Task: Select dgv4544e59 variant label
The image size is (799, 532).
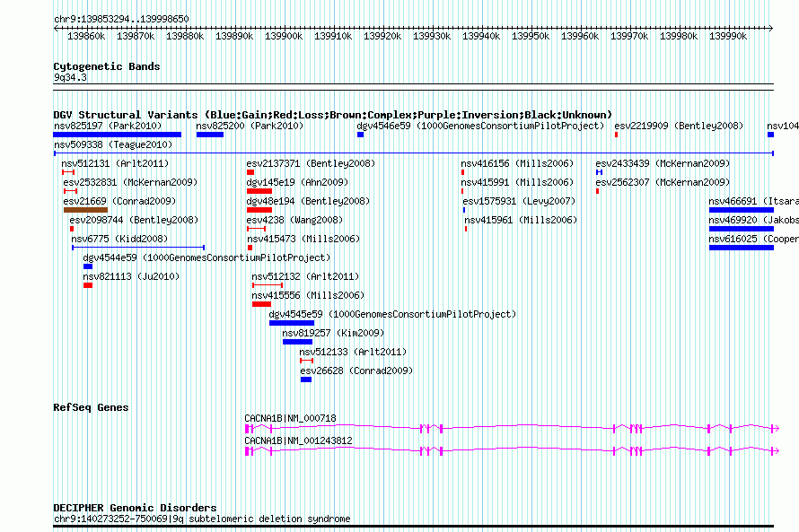Action: (206, 257)
